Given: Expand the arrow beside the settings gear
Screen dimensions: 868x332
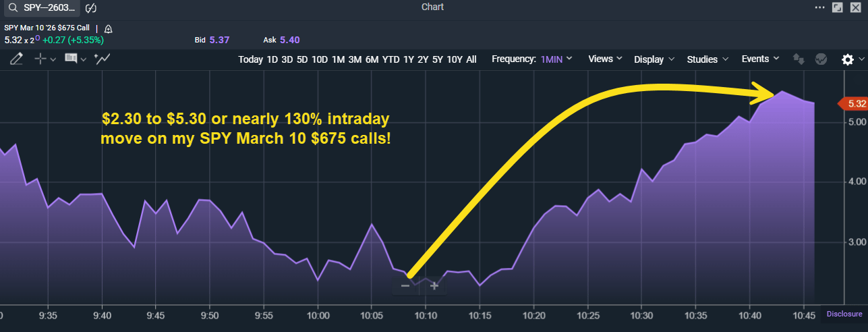Looking at the screenshot, I should (x=862, y=59).
